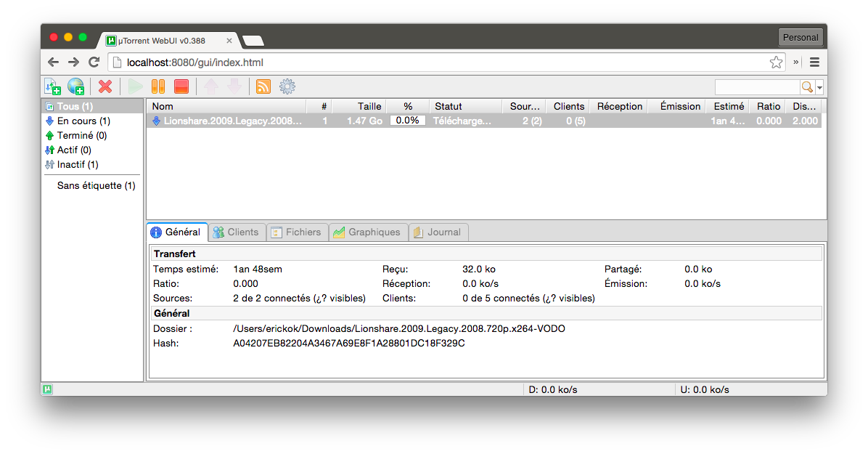Reload the page with the refresh icon
868x454 pixels.
94,62
